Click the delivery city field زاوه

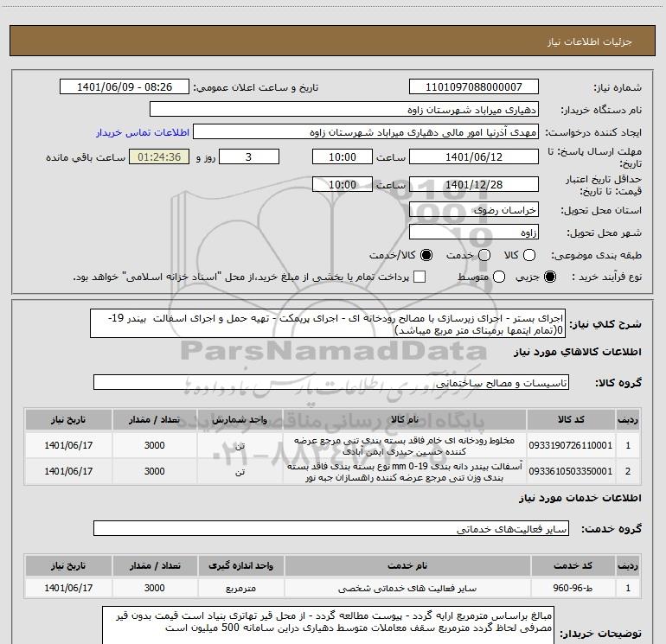[x=474, y=233]
